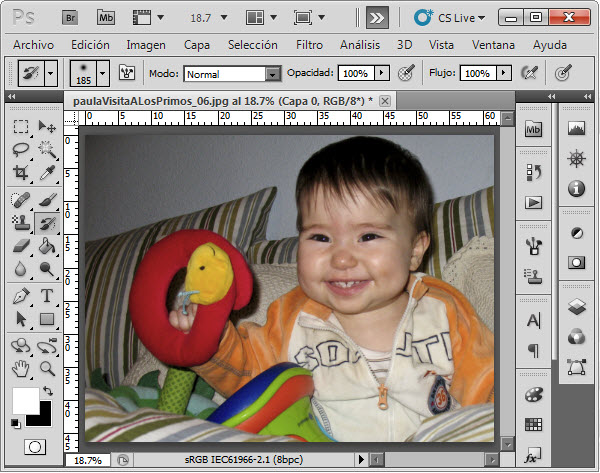The height and width of the screenshot is (473, 600).
Task: Open the Capa menu
Action: (x=197, y=46)
